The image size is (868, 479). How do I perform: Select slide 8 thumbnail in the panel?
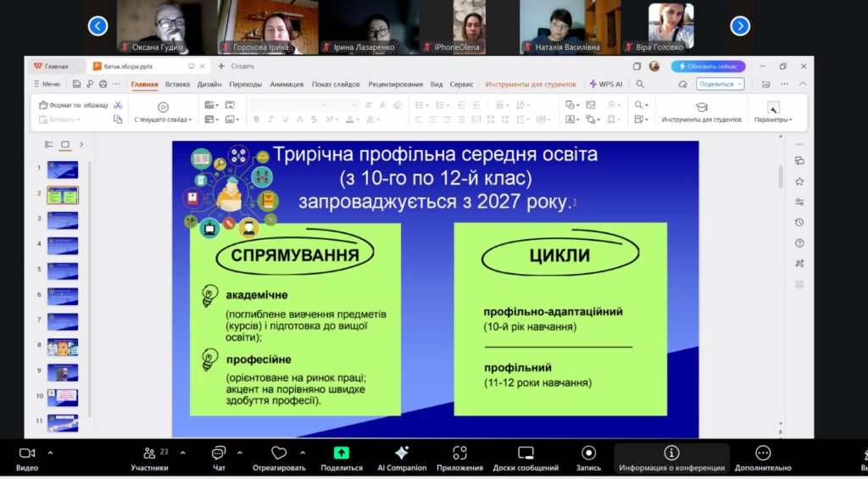pyautogui.click(x=62, y=347)
